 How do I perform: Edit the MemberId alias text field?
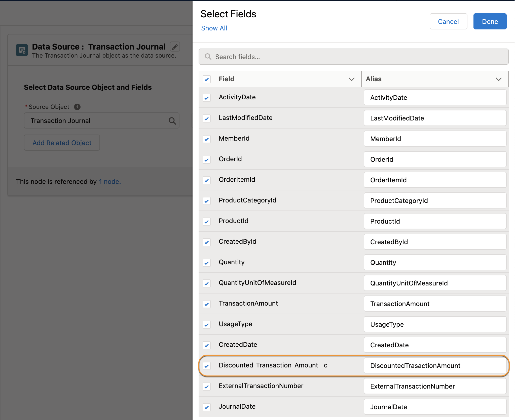(x=435, y=139)
